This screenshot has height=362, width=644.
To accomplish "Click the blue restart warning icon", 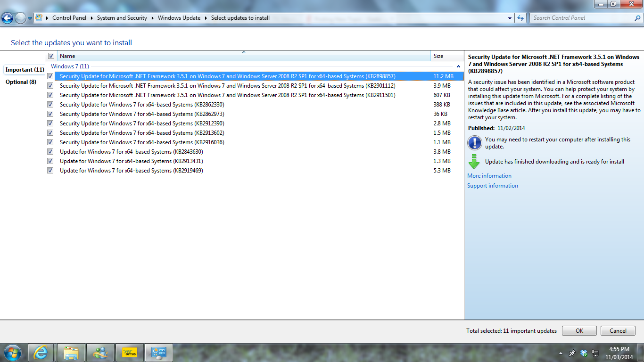I will pyautogui.click(x=474, y=142).
